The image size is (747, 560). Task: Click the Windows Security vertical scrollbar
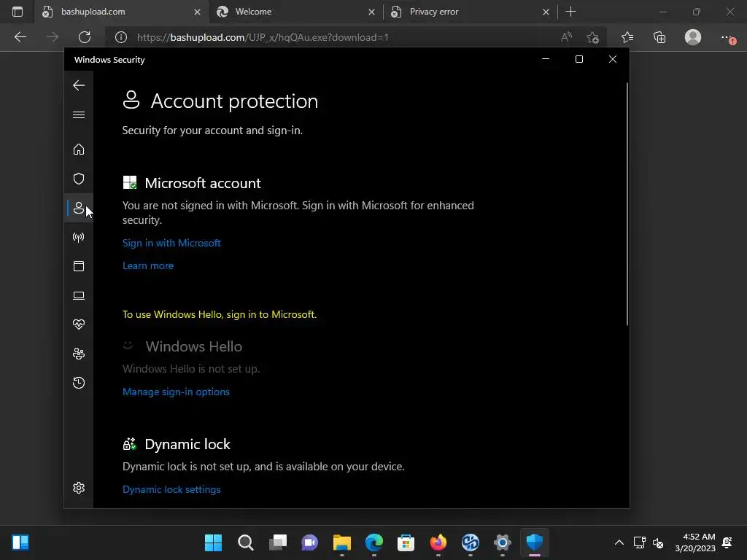pos(627,204)
